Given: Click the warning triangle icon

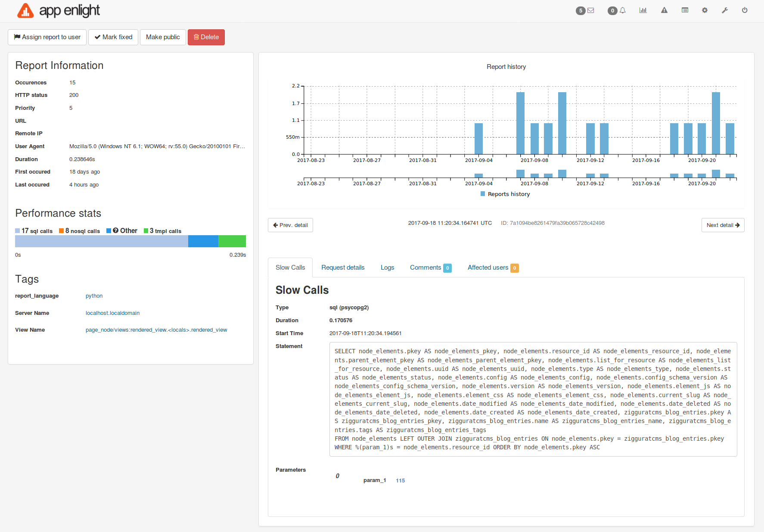Looking at the screenshot, I should [664, 10].
